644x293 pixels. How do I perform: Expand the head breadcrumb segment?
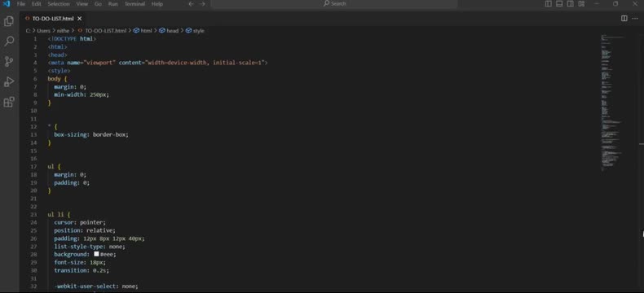[169, 31]
